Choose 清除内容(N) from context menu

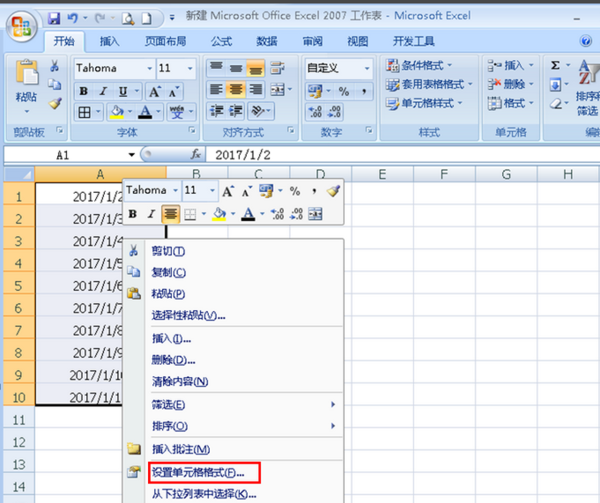pyautogui.click(x=179, y=381)
